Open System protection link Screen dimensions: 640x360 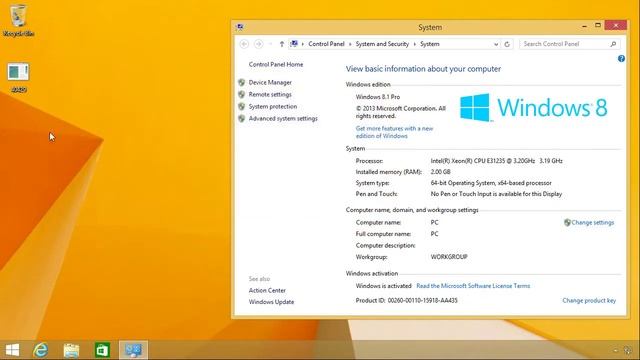point(273,107)
